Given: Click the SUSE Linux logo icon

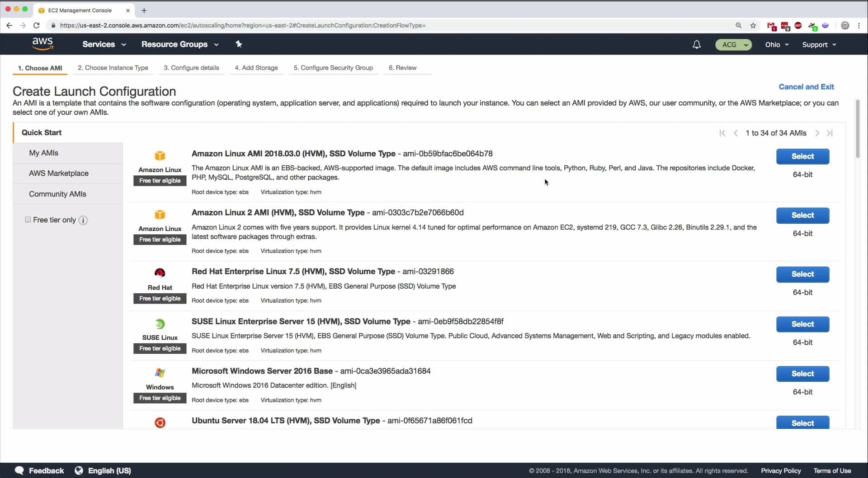Looking at the screenshot, I should tap(160, 324).
